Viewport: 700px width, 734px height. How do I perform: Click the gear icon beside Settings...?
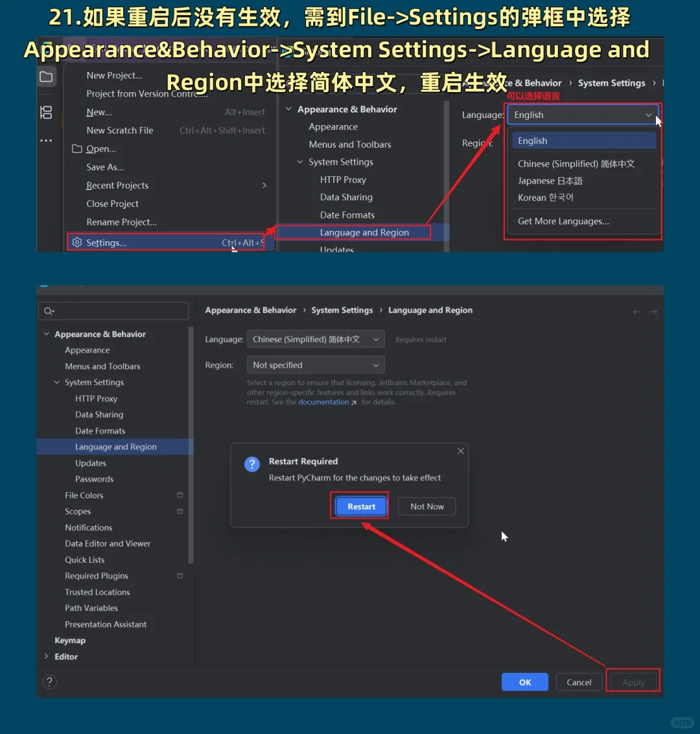[x=77, y=242]
